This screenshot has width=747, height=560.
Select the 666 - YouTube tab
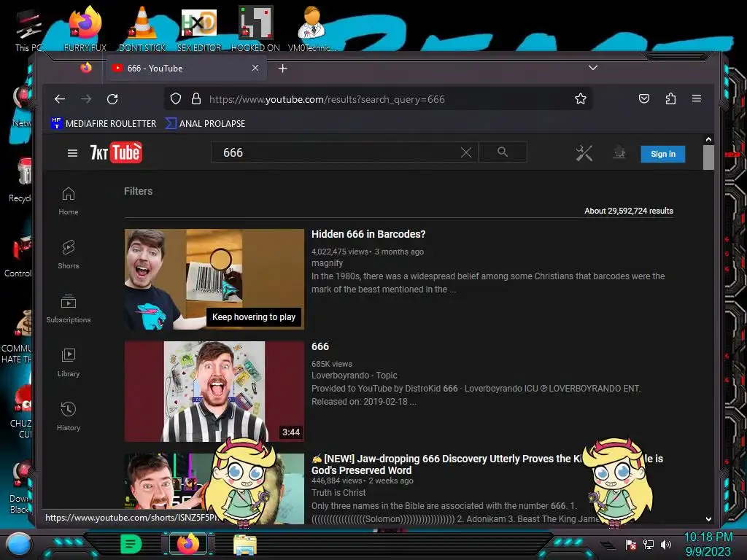pos(185,68)
